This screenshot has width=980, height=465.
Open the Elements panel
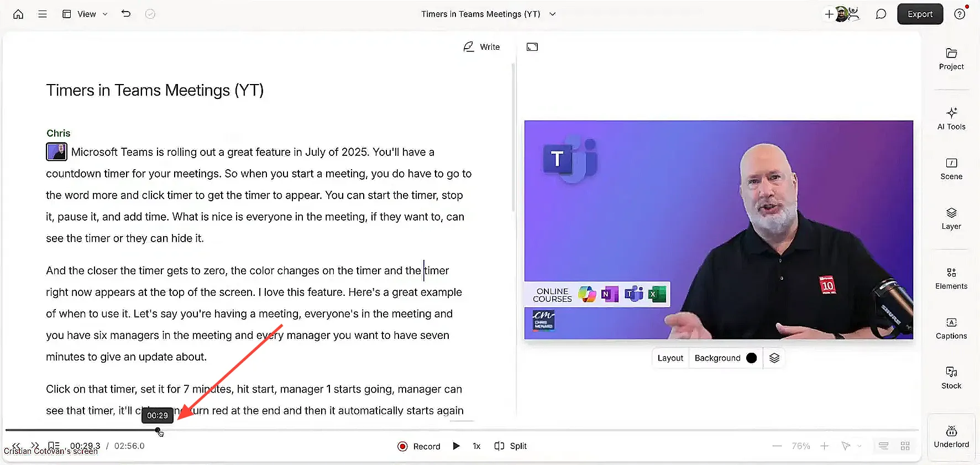951,278
